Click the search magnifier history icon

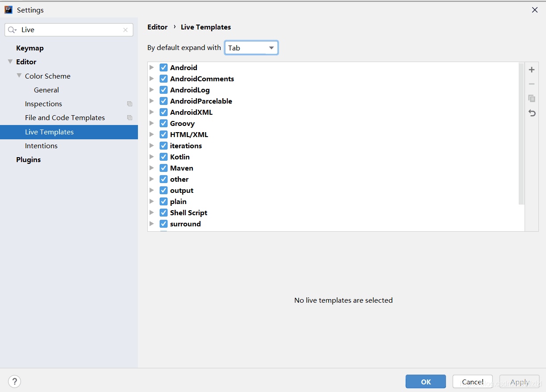(x=13, y=30)
